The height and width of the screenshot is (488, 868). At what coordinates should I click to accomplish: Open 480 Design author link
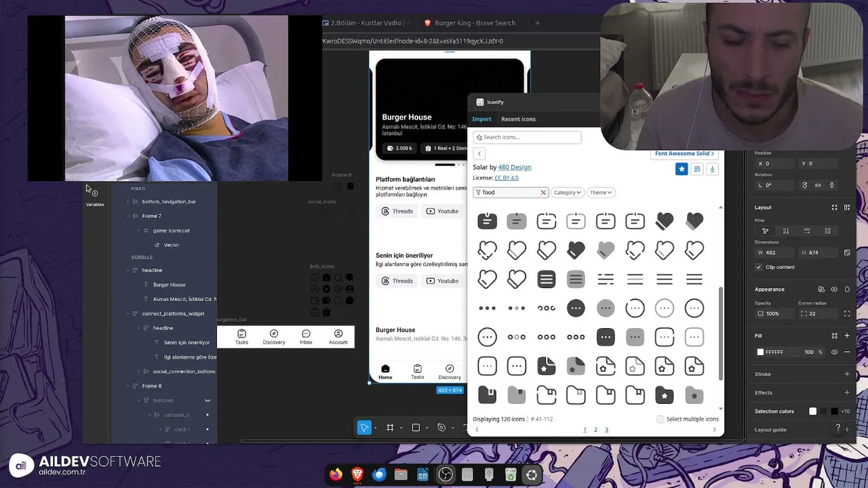click(515, 167)
